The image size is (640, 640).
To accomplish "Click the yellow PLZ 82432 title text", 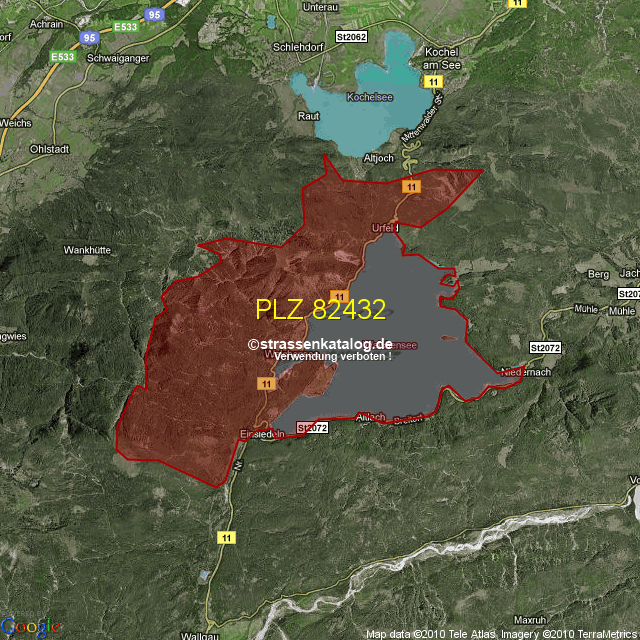I will coord(320,310).
